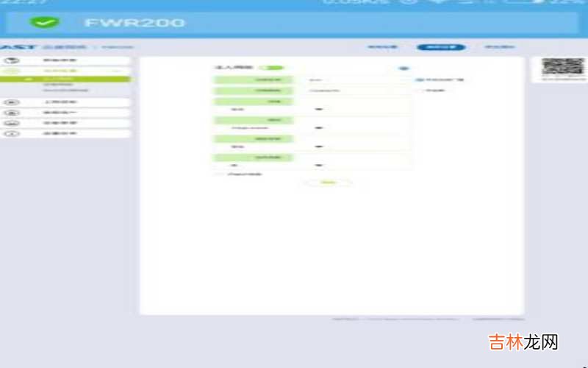Uncheck the checked box beside the wireless name field

[x=419, y=79]
